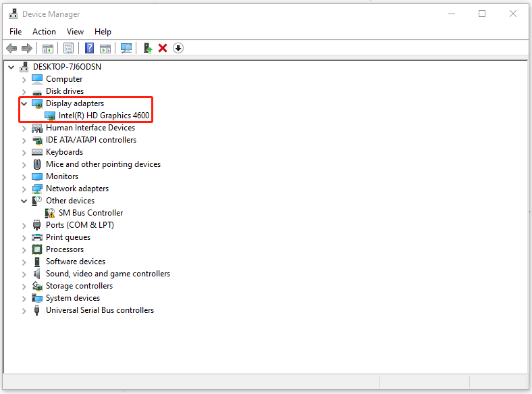Select the SM Bus Controller entry
532x394 pixels.
point(90,213)
